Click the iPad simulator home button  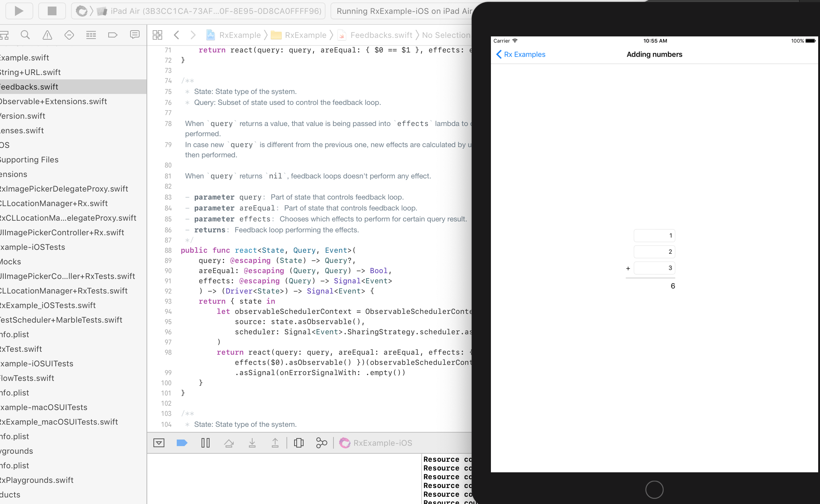(654, 490)
